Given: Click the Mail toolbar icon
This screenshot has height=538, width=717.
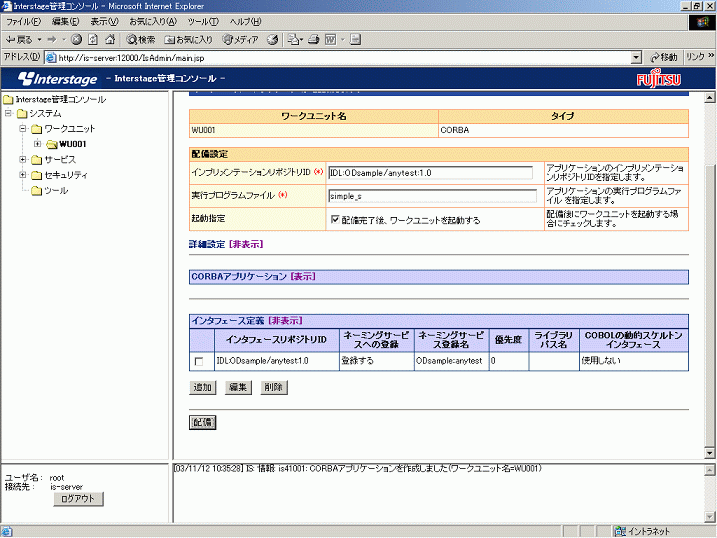Looking at the screenshot, I should click(293, 40).
